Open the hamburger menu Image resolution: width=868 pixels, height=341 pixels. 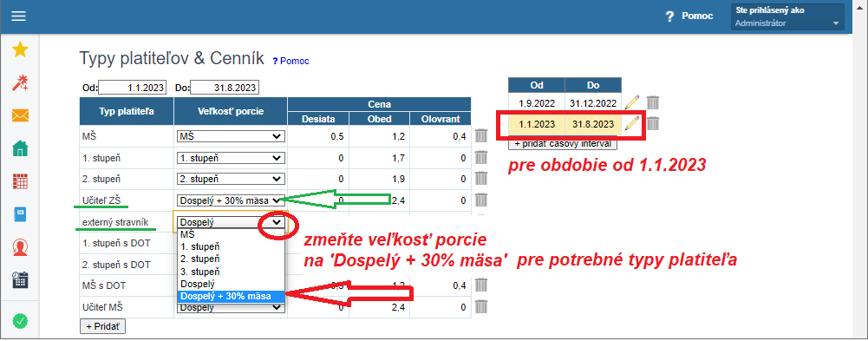click(19, 16)
